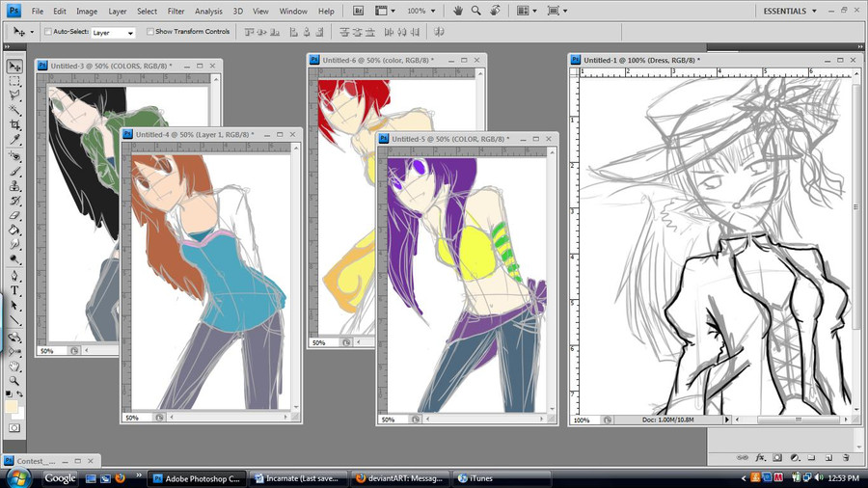Delete layer with trash icon
The image size is (868, 488).
[x=846, y=457]
